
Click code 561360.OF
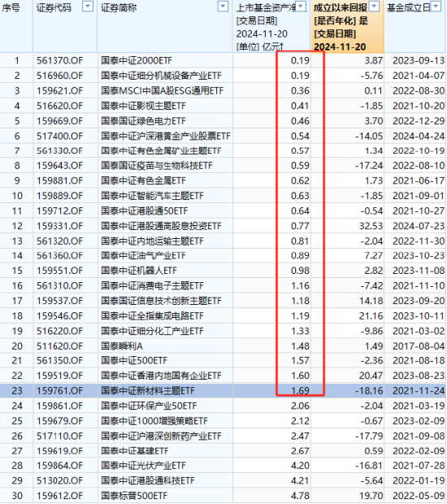[60, 255]
